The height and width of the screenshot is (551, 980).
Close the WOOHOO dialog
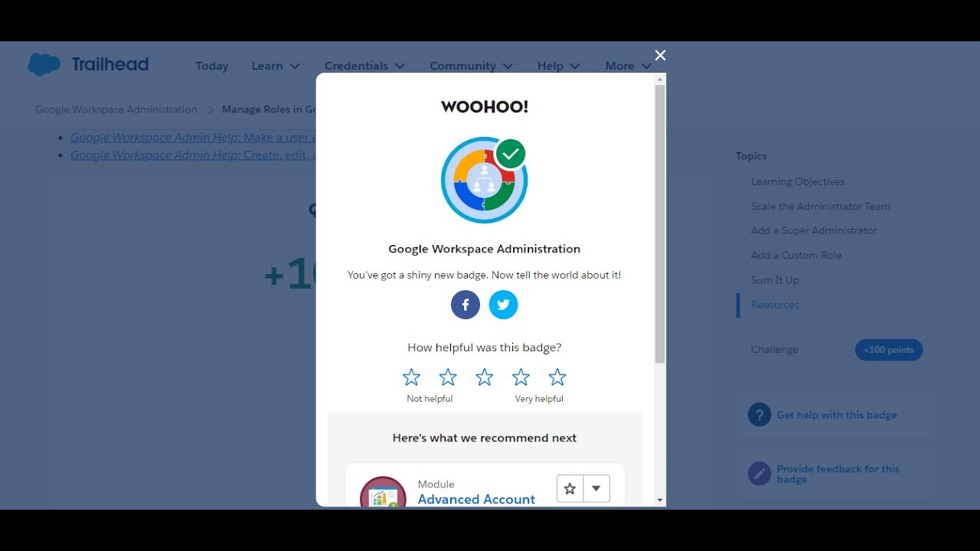(x=660, y=55)
